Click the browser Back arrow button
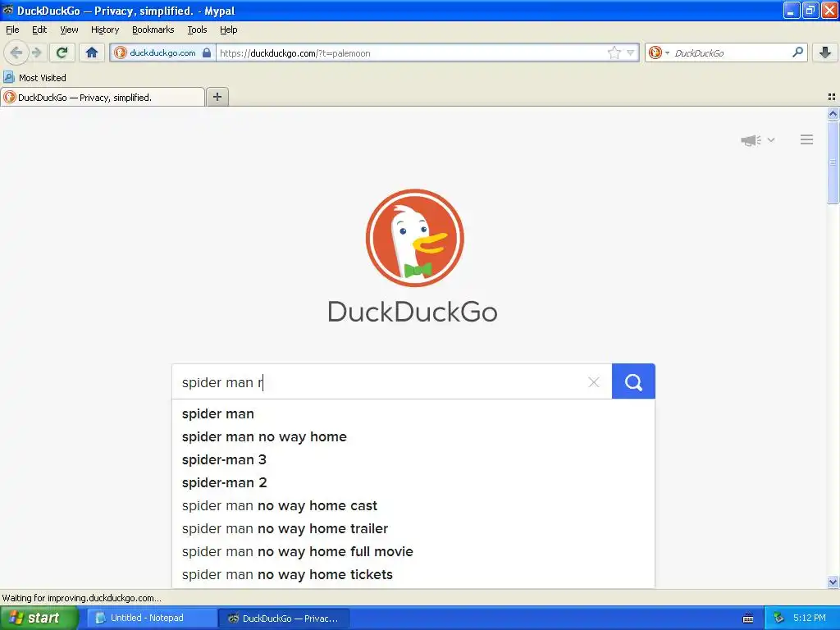 pyautogui.click(x=16, y=52)
